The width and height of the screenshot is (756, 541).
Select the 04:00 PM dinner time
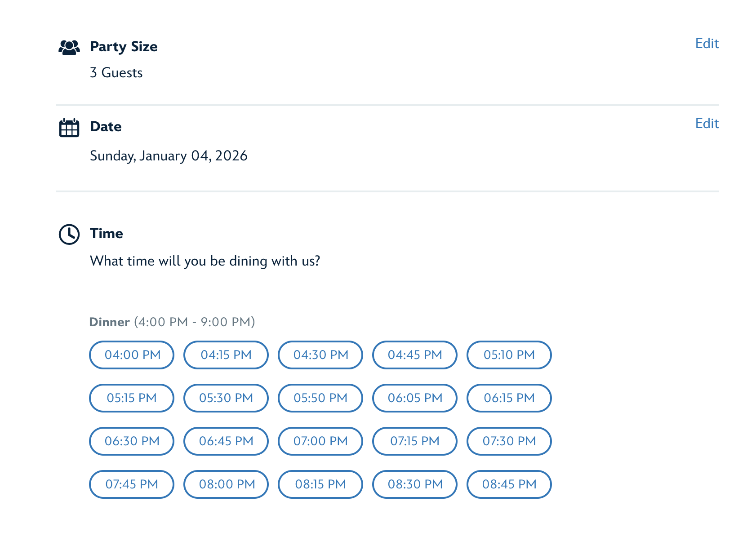(132, 355)
